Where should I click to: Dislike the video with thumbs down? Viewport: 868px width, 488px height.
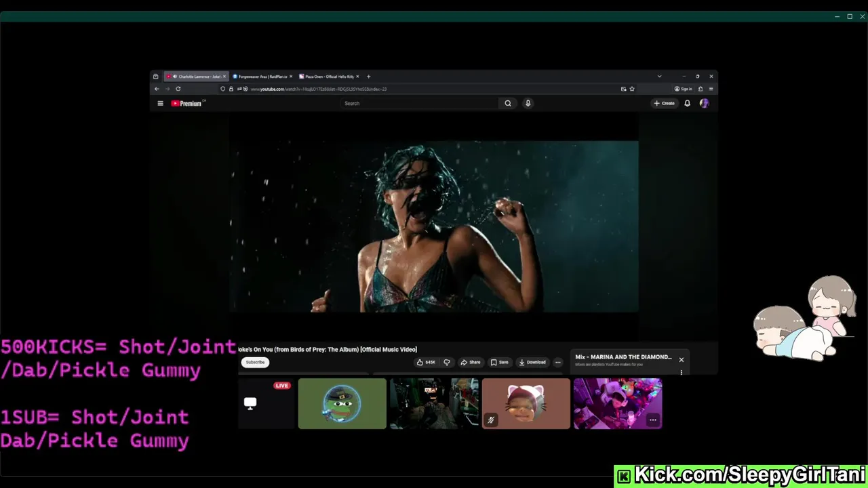(446, 362)
